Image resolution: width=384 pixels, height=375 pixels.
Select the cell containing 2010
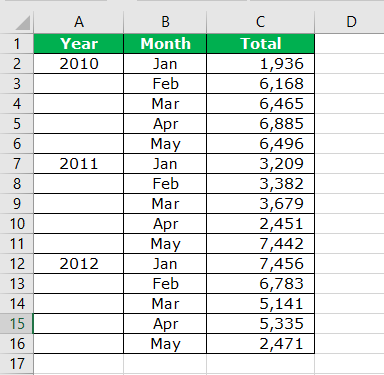(x=79, y=64)
